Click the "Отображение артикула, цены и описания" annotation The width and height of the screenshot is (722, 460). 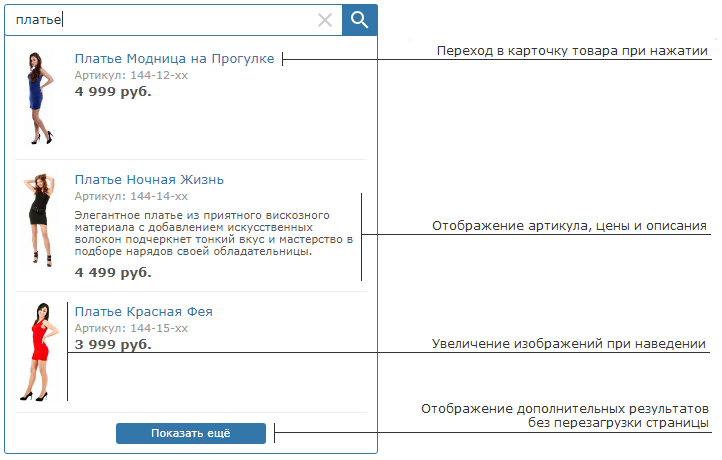point(569,226)
